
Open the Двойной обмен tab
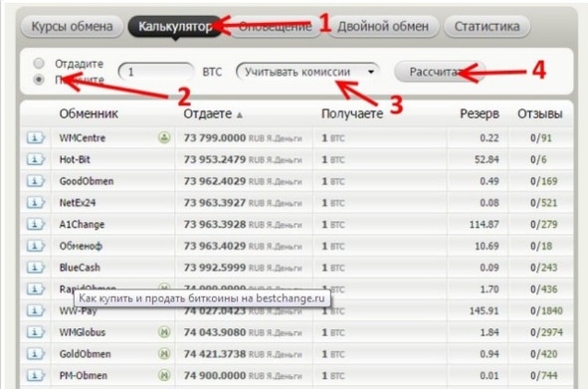[x=383, y=26]
